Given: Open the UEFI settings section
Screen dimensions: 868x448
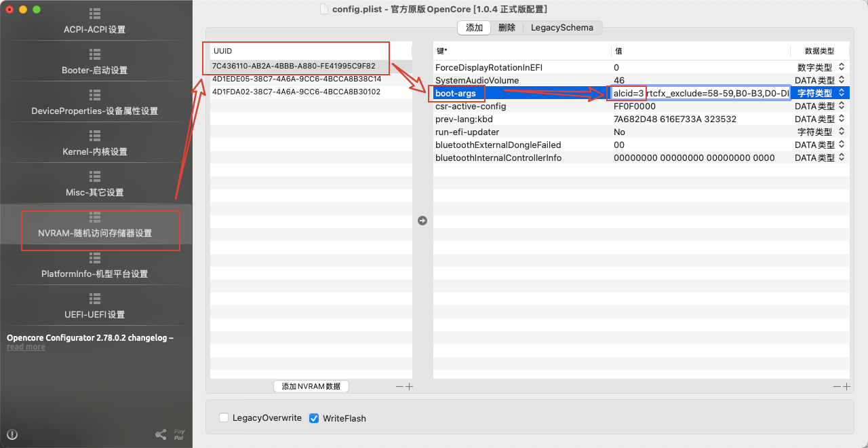Looking at the screenshot, I should 95,306.
